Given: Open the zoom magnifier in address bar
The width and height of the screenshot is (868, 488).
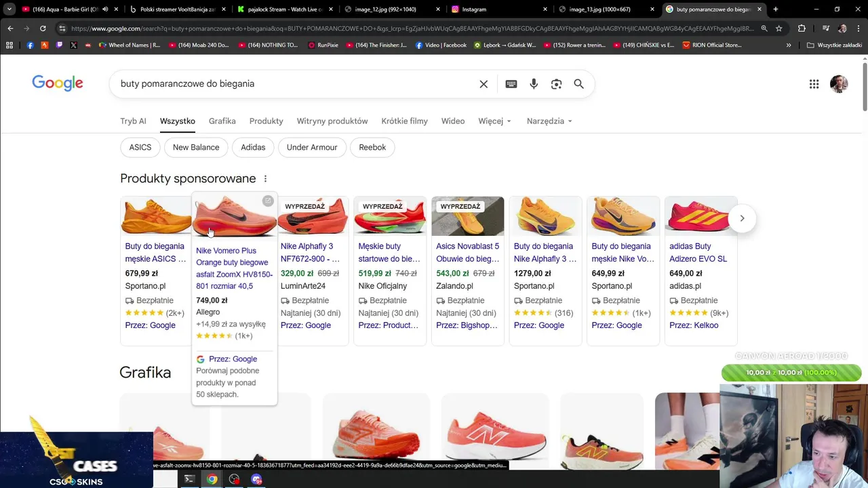Looking at the screenshot, I should click(x=764, y=28).
